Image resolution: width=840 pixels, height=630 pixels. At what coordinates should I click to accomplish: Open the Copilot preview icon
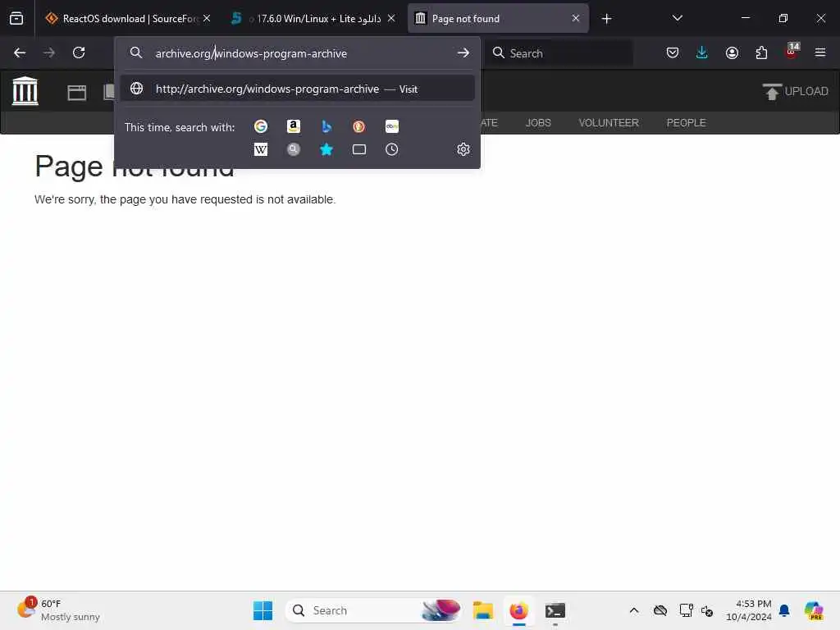pos(814,610)
